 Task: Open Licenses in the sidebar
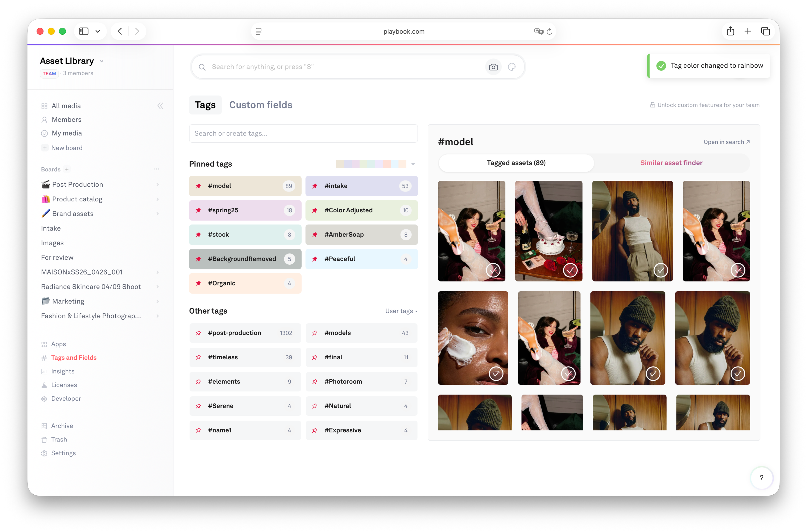tap(64, 385)
